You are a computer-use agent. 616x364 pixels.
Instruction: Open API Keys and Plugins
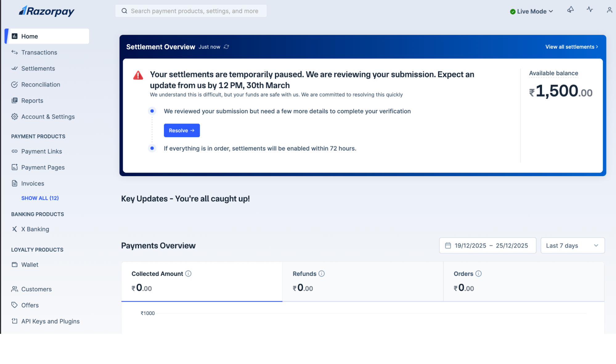pyautogui.click(x=50, y=321)
